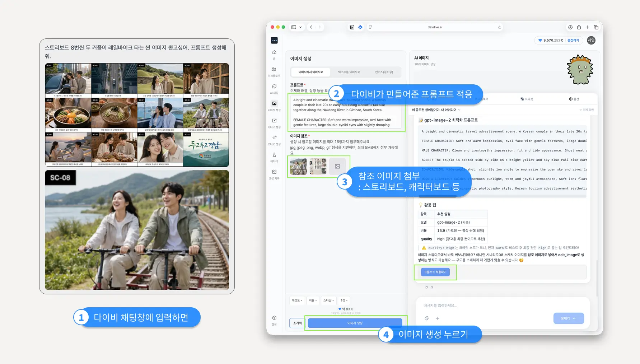
Task: Click the paperclip attach icon in chat
Action: coord(426,318)
